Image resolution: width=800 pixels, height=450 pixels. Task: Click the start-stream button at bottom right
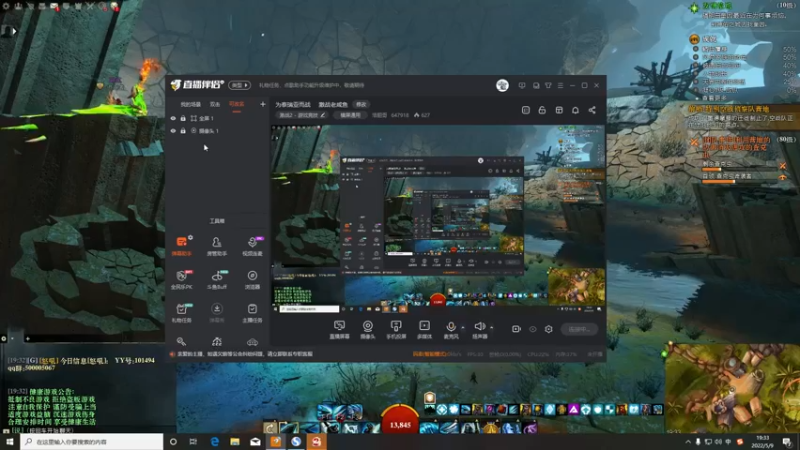point(579,329)
